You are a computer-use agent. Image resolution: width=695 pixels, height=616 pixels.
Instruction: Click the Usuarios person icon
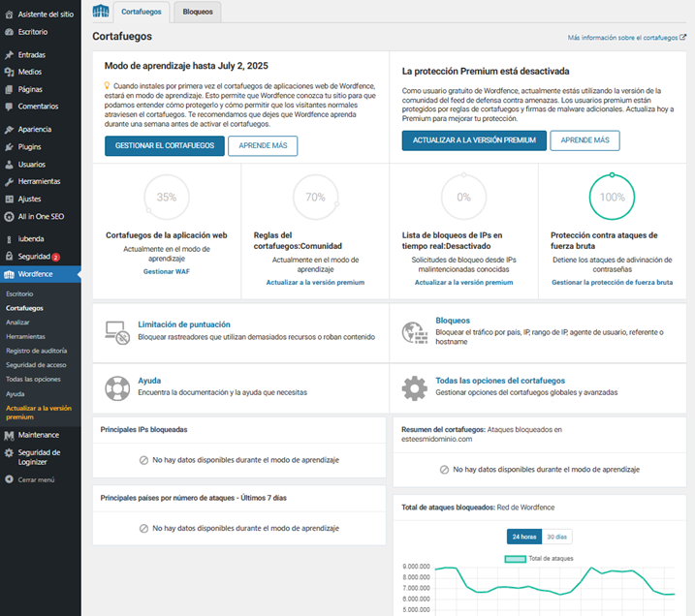[x=9, y=165]
